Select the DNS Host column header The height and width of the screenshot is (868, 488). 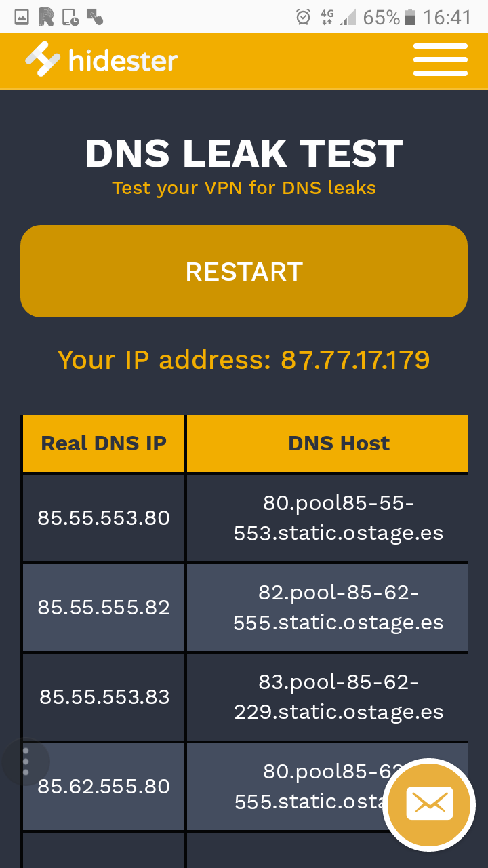tap(339, 443)
